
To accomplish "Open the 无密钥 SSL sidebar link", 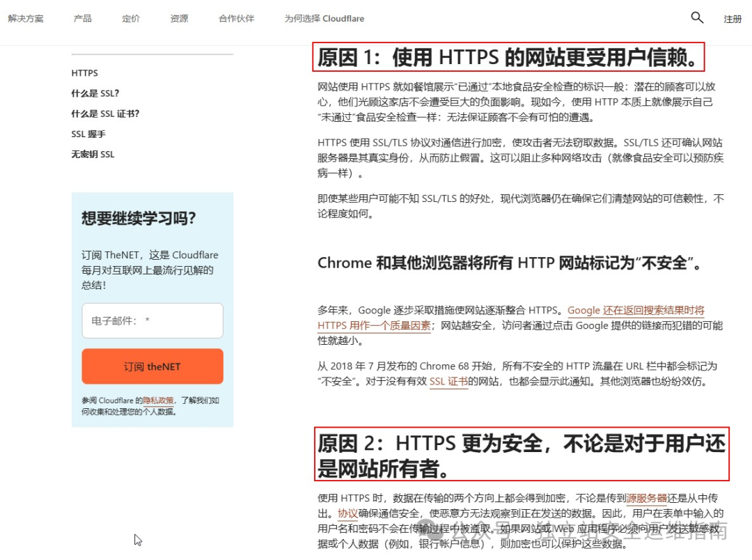I will point(93,154).
